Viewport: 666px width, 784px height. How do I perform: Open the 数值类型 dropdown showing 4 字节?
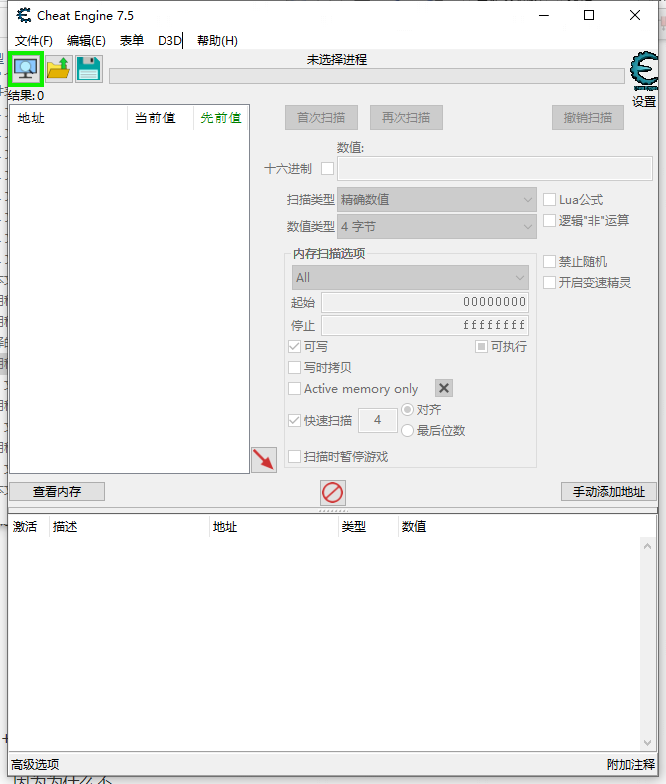click(x=436, y=226)
